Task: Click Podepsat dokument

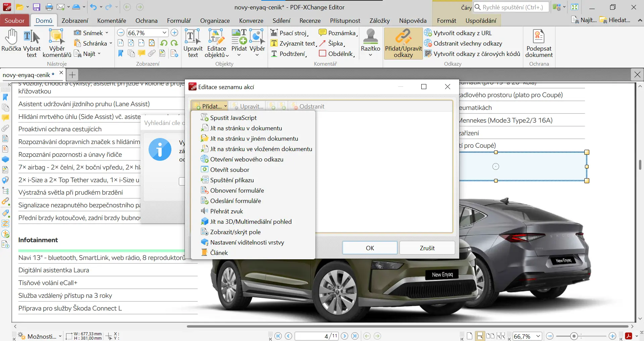Action: coord(539,43)
